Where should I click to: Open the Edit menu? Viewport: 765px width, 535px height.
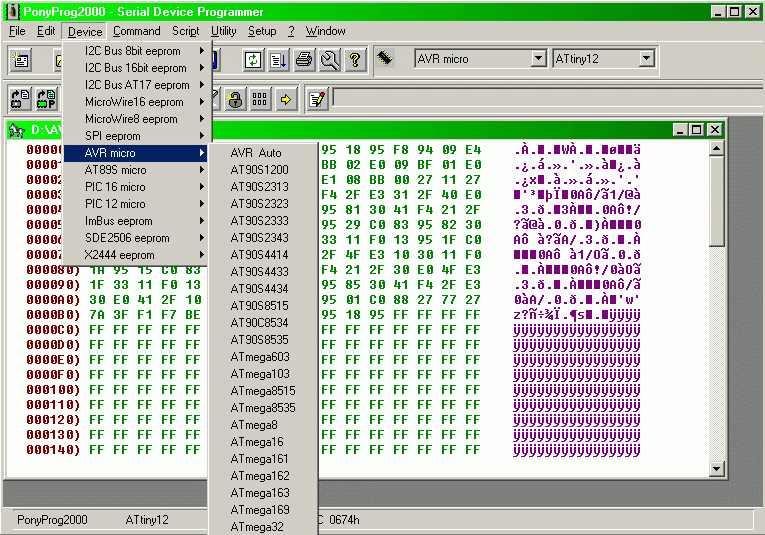(x=46, y=31)
